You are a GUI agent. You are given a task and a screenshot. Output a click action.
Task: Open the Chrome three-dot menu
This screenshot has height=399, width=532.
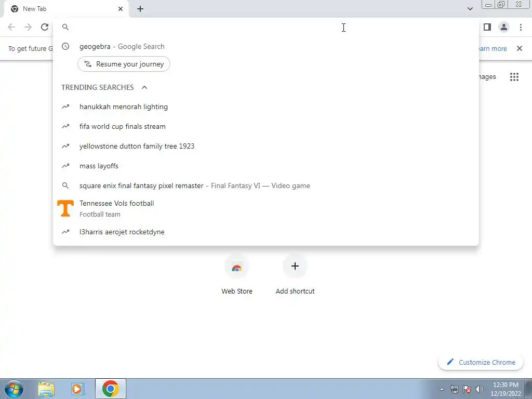point(521,27)
